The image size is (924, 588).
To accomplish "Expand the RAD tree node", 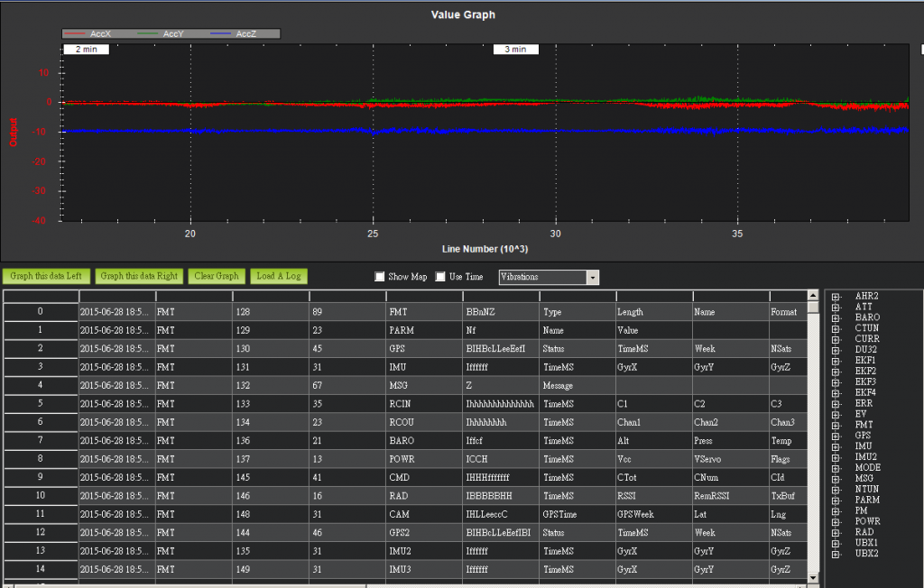I will [836, 532].
